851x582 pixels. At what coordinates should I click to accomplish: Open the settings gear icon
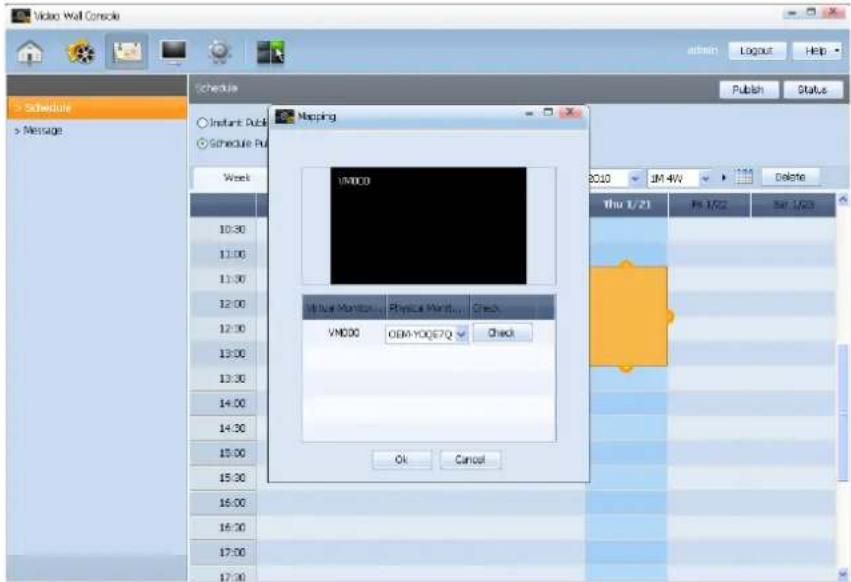[x=219, y=52]
